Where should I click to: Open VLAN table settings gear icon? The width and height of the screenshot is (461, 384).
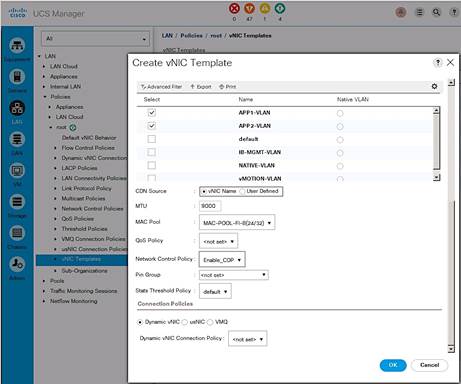coord(434,86)
